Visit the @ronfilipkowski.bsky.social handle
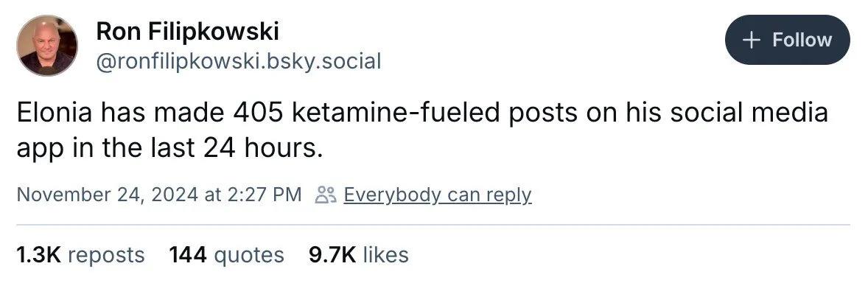This screenshot has width=868, height=283. [x=239, y=61]
